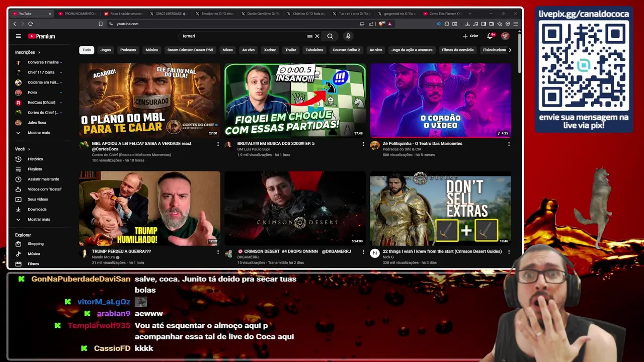
Task: Clear the search text with the X icon
Action: point(317,36)
